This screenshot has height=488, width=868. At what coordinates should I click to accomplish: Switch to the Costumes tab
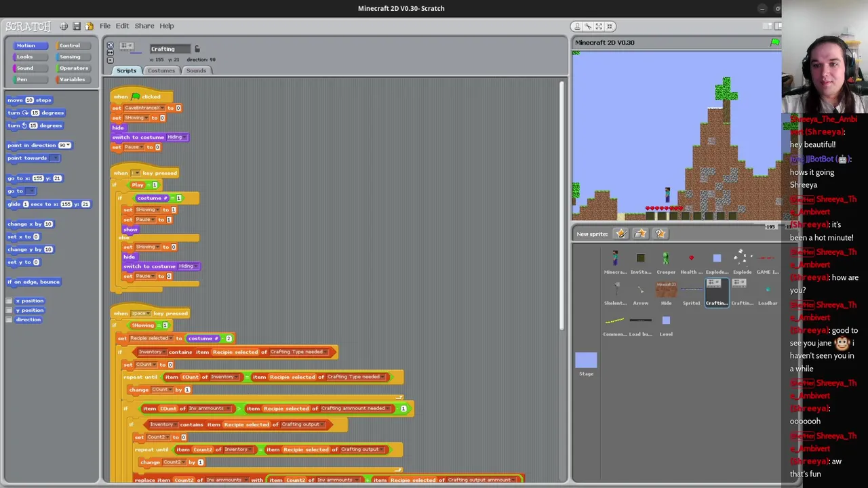(161, 70)
